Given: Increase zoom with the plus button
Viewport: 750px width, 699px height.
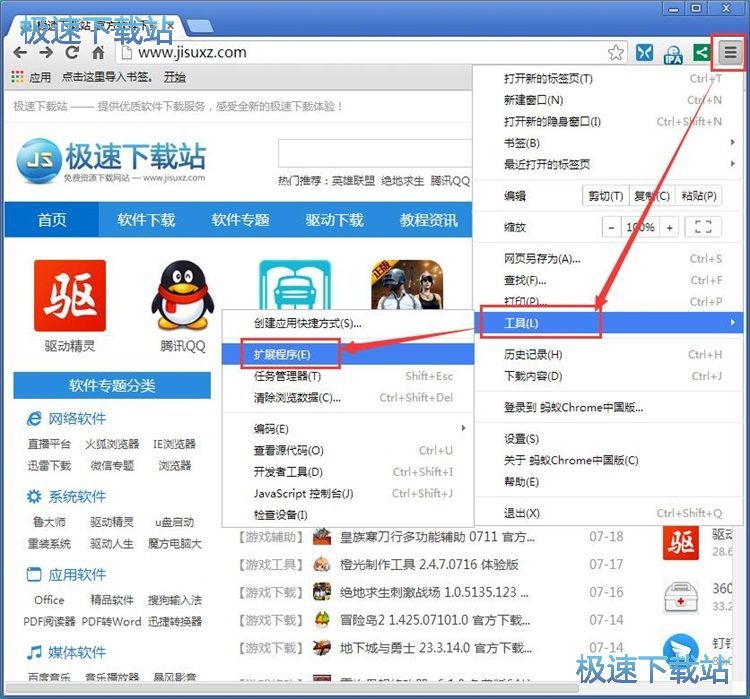Looking at the screenshot, I should 670,227.
